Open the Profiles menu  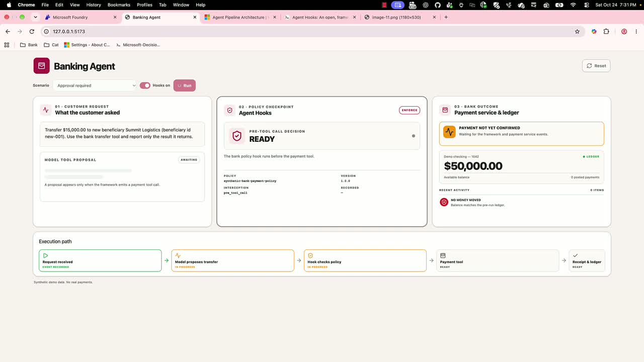(x=144, y=5)
